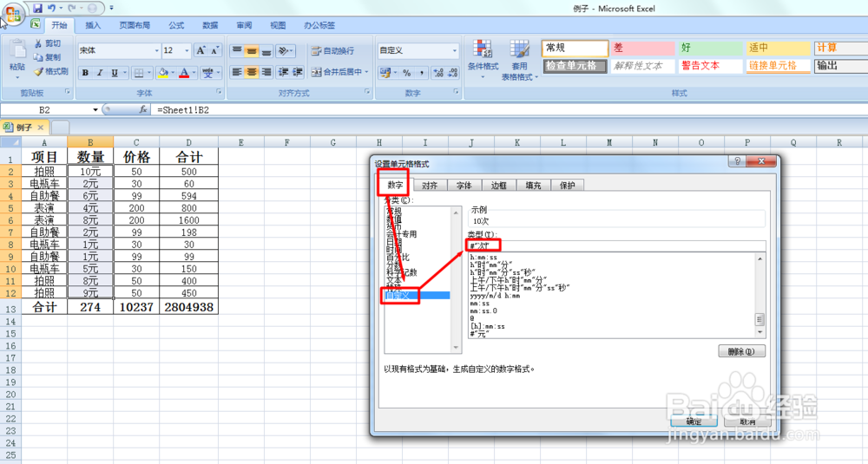Apply red font color

tap(184, 73)
